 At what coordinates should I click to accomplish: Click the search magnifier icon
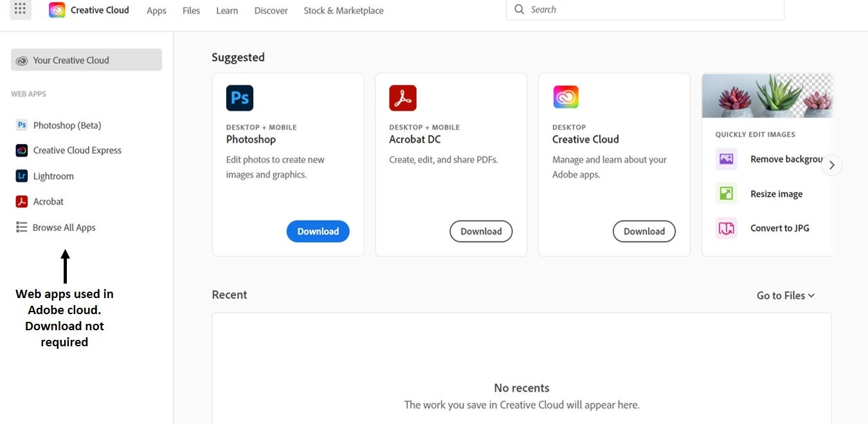click(520, 10)
